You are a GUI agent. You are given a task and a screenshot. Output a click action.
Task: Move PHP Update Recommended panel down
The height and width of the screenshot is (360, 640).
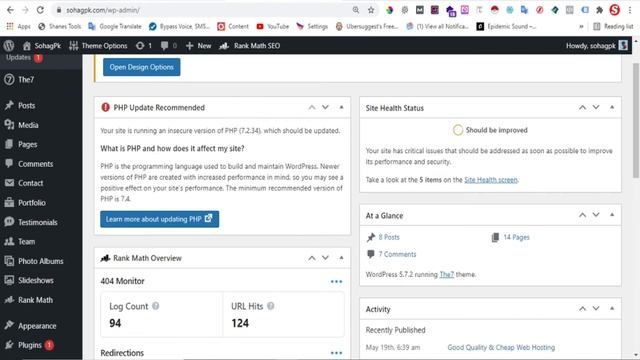pos(325,107)
